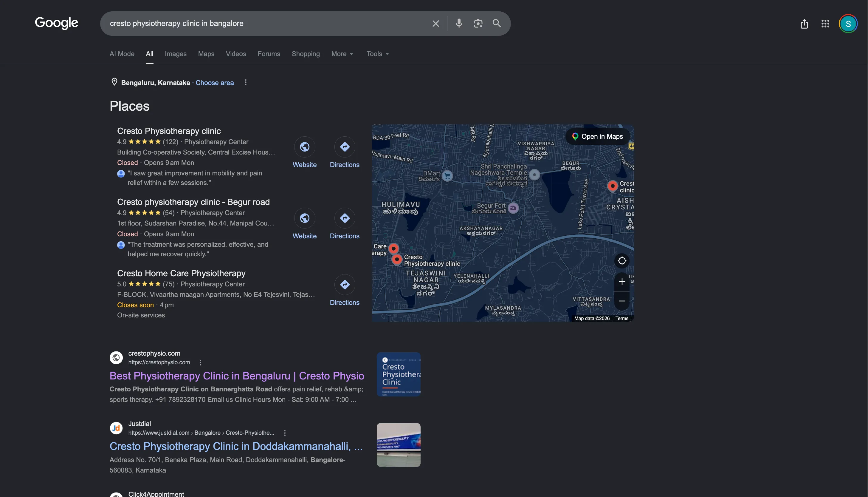Click Directions icon for Cresto Home Care Physiotherapy

pyautogui.click(x=345, y=285)
